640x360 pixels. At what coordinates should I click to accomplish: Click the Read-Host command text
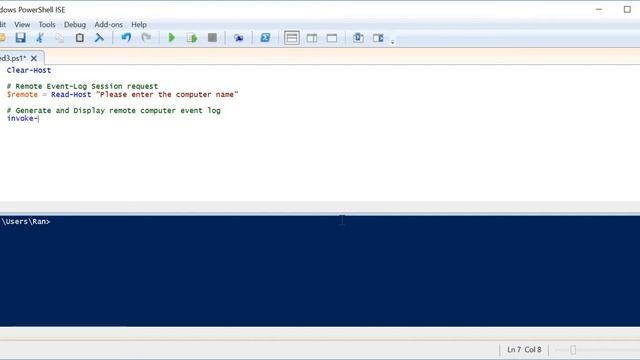click(71, 94)
